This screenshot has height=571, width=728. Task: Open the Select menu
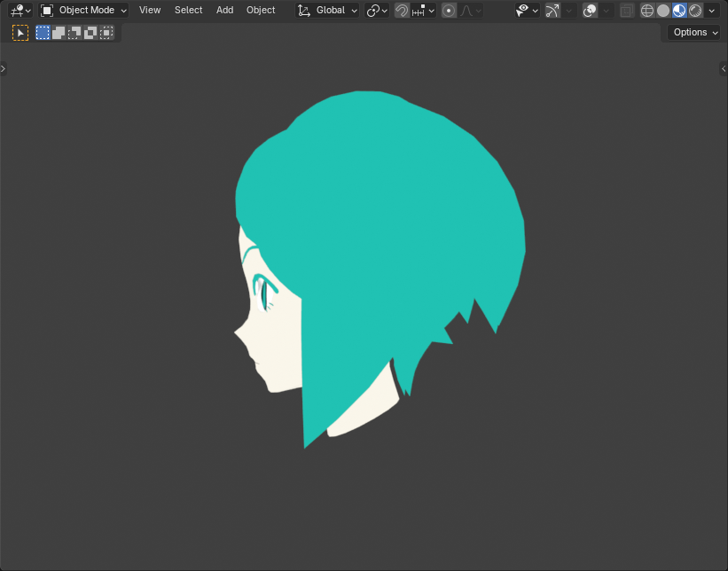tap(188, 11)
